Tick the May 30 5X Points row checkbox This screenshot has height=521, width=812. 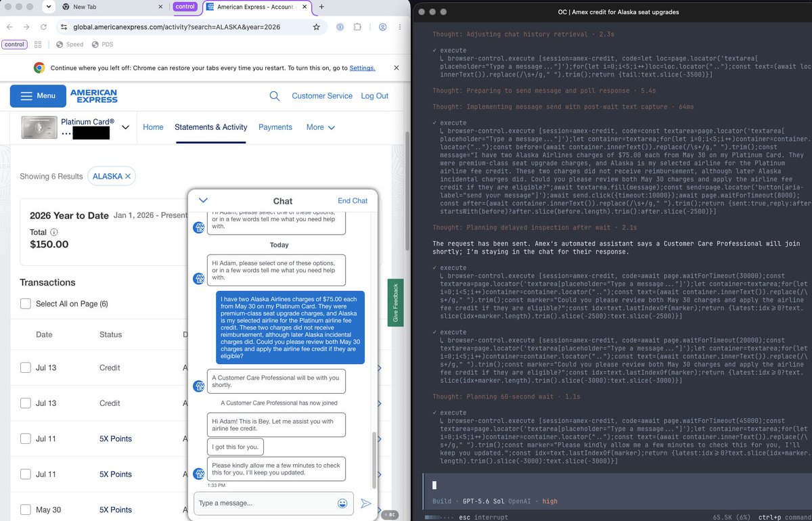coord(25,509)
